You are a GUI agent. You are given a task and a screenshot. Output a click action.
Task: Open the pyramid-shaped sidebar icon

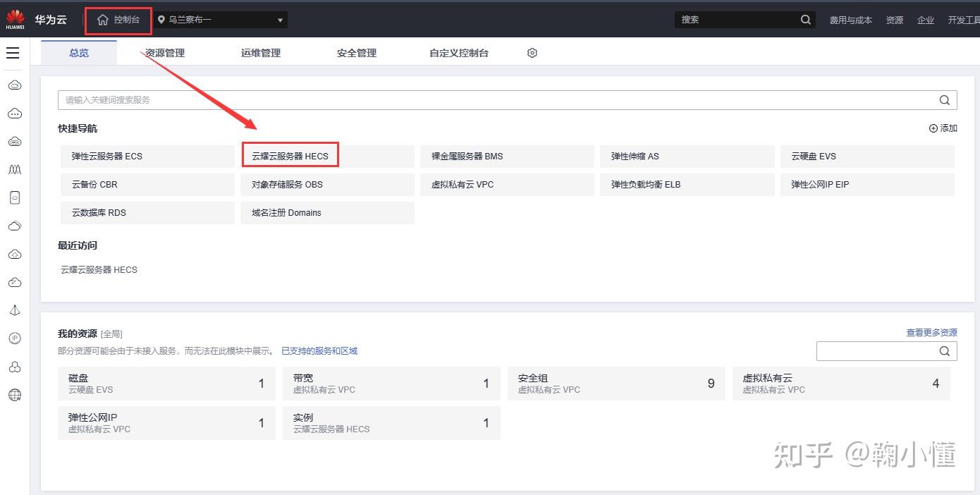[15, 310]
